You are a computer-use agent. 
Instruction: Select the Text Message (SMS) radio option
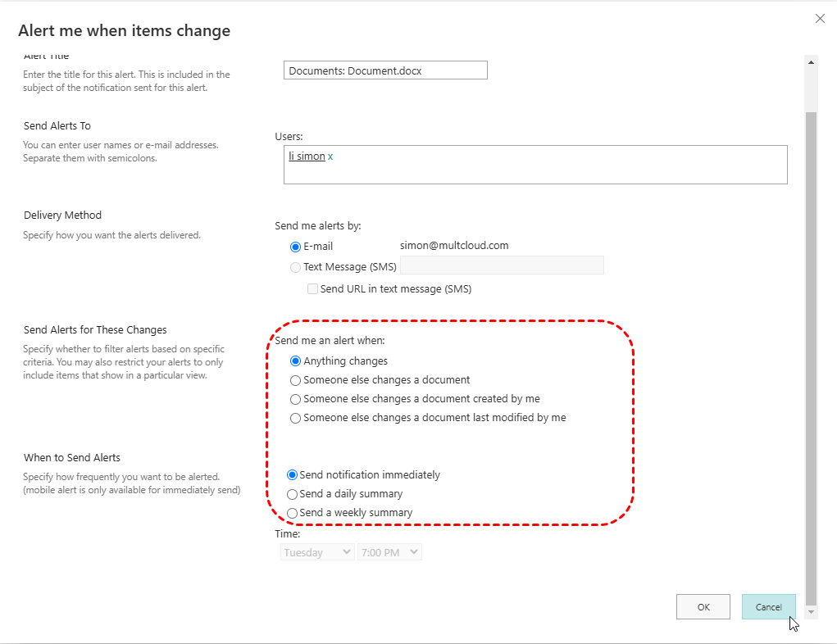click(x=296, y=266)
